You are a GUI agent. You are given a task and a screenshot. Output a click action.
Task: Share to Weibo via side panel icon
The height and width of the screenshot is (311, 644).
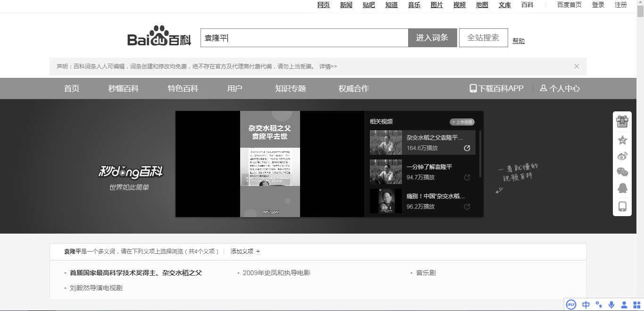[622, 156]
